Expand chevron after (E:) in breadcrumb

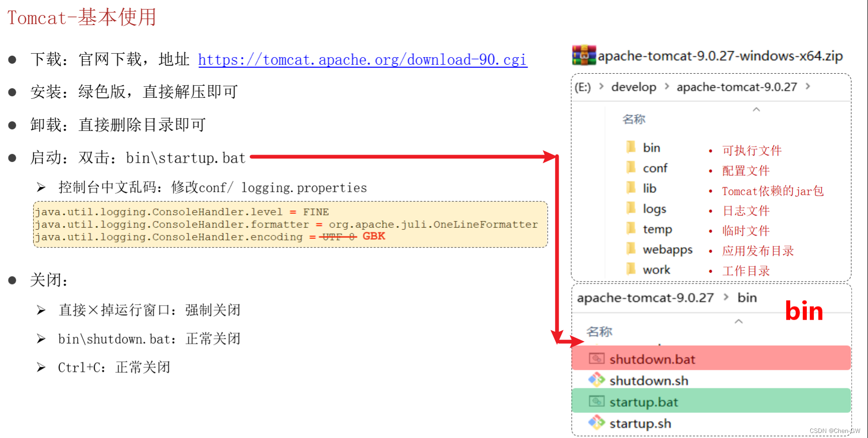tap(601, 86)
